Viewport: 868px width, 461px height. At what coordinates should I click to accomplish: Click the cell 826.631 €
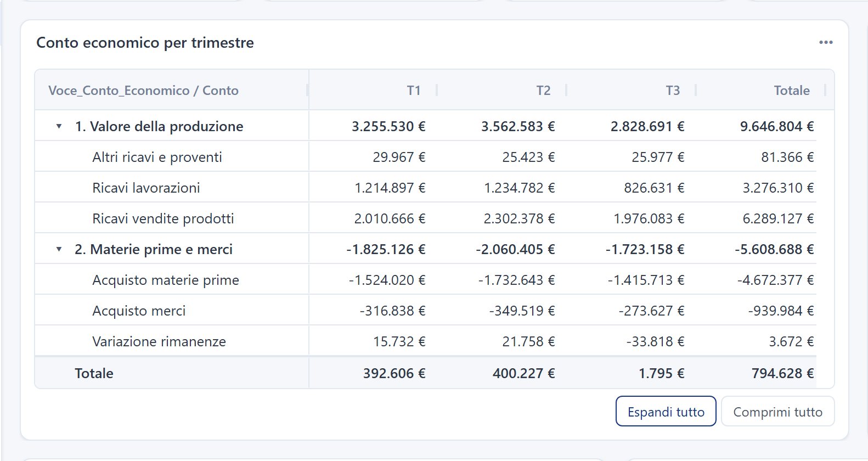[654, 188]
